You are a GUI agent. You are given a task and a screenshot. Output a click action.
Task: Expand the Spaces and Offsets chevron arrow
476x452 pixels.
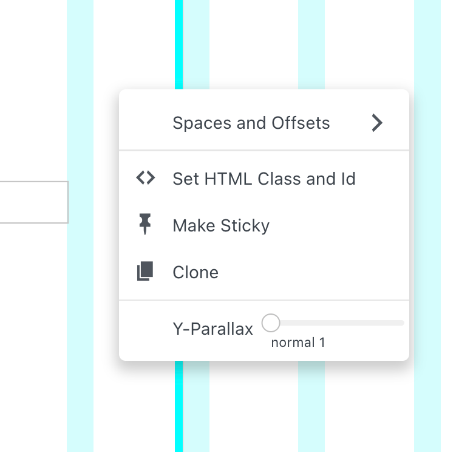[x=377, y=123]
